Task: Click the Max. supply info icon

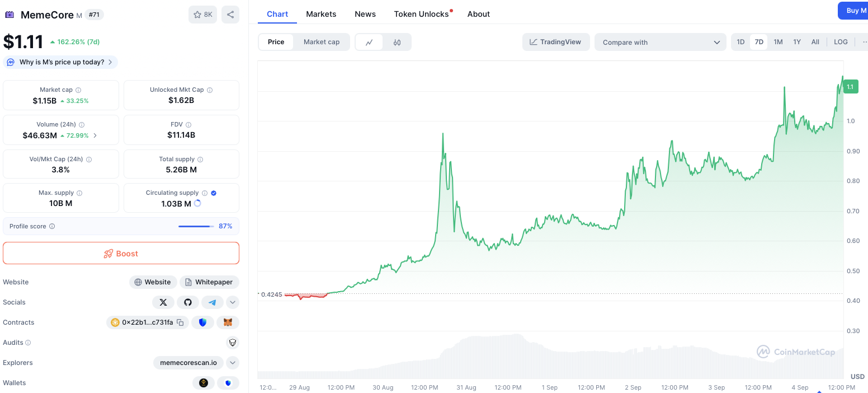Action: coord(79,193)
